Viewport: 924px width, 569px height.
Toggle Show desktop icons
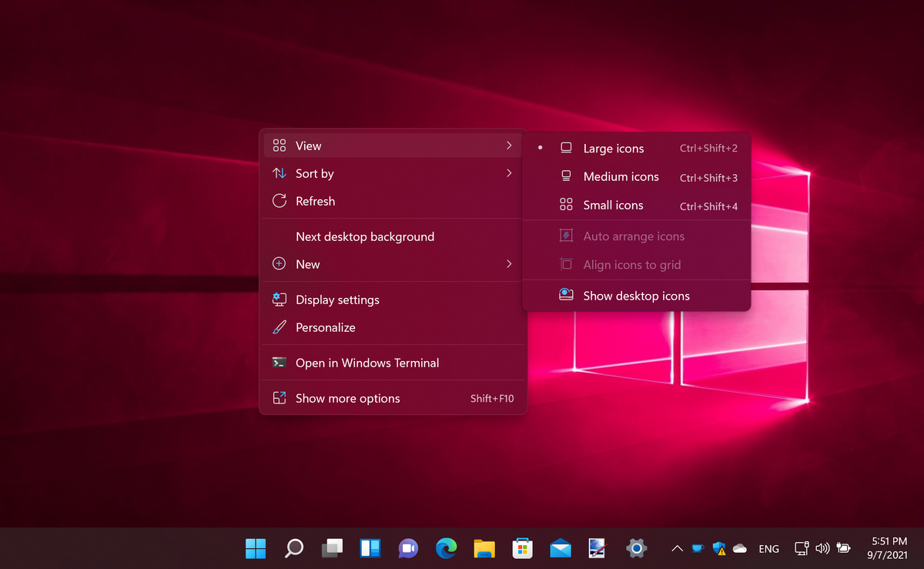pos(636,295)
